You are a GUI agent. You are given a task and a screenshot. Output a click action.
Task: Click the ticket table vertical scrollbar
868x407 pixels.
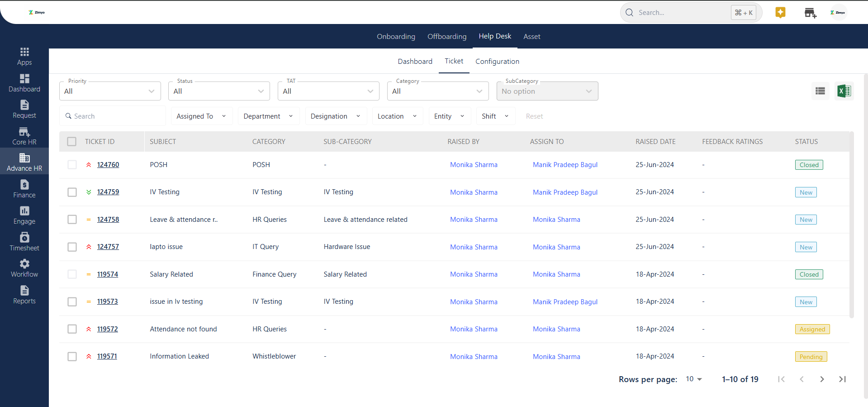click(x=852, y=225)
